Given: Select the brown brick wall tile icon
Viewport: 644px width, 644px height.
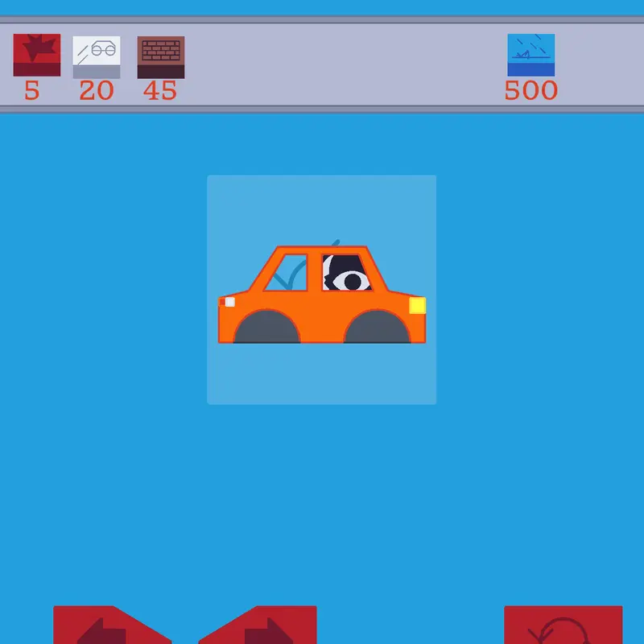Looking at the screenshot, I should tap(161, 57).
